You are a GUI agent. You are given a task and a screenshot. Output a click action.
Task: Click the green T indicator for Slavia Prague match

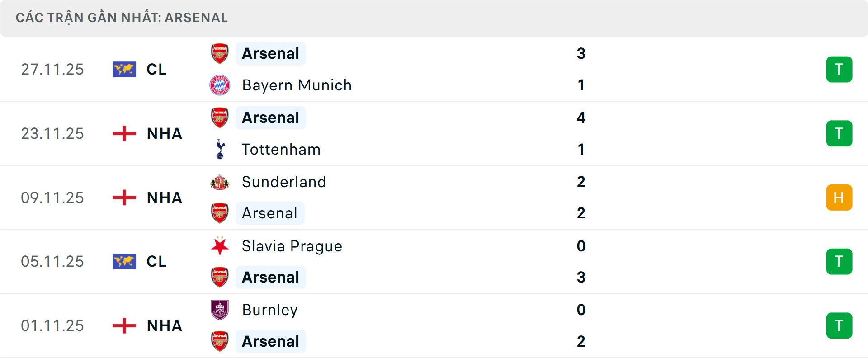click(x=839, y=261)
